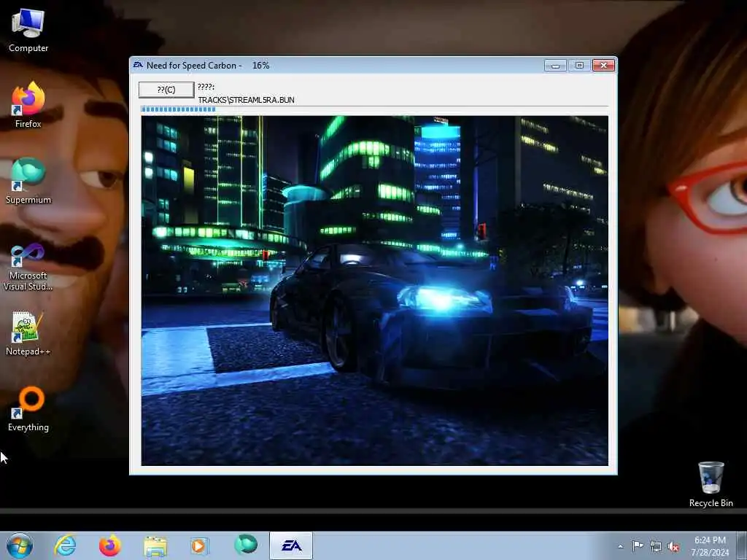The image size is (747, 560).
Task: Launch Firefox from the desktop shortcut
Action: tap(28, 105)
